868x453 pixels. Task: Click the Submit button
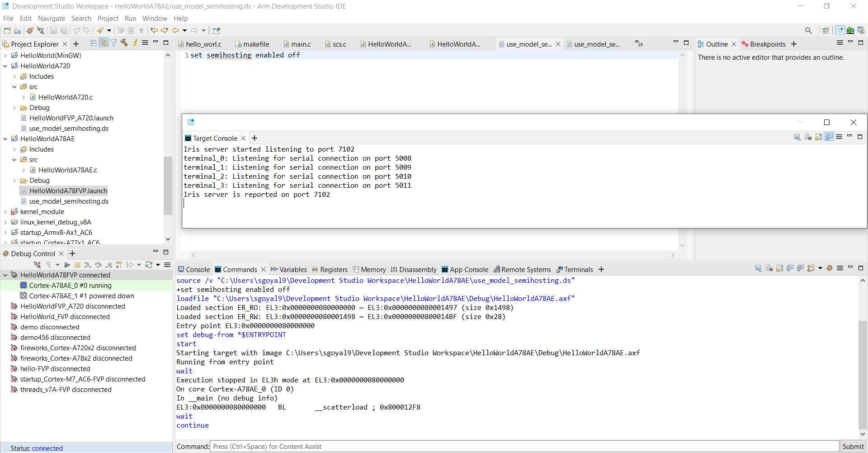853,447
